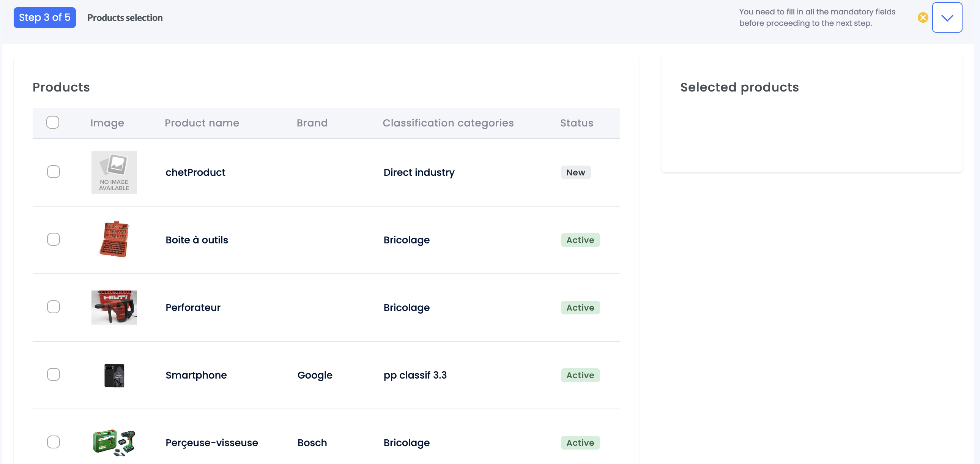This screenshot has width=980, height=464.
Task: Click the Bosch drill product image
Action: [x=114, y=442]
